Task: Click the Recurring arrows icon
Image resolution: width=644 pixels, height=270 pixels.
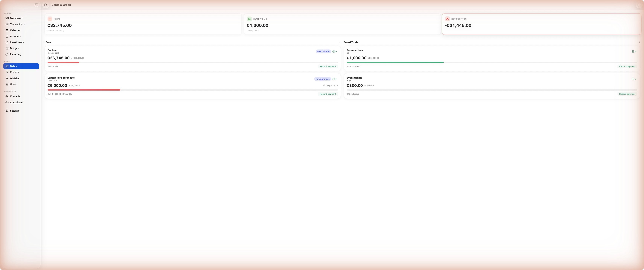Action: tap(7, 54)
